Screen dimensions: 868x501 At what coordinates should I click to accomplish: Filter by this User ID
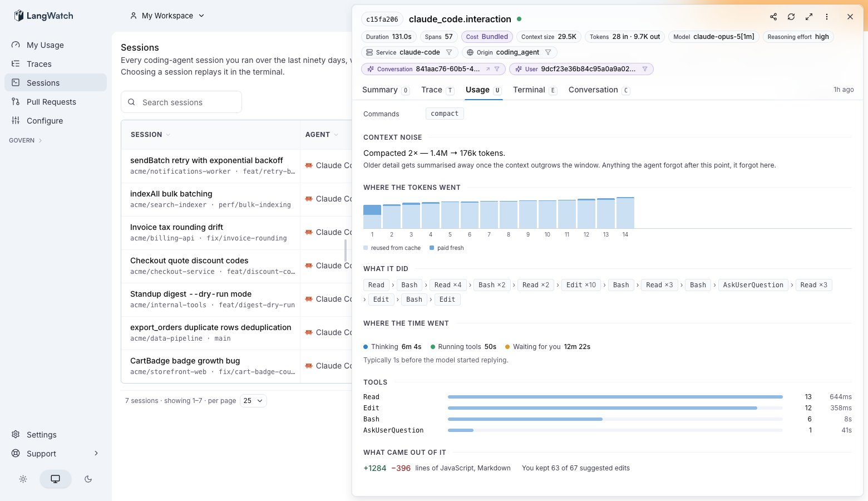pyautogui.click(x=645, y=69)
